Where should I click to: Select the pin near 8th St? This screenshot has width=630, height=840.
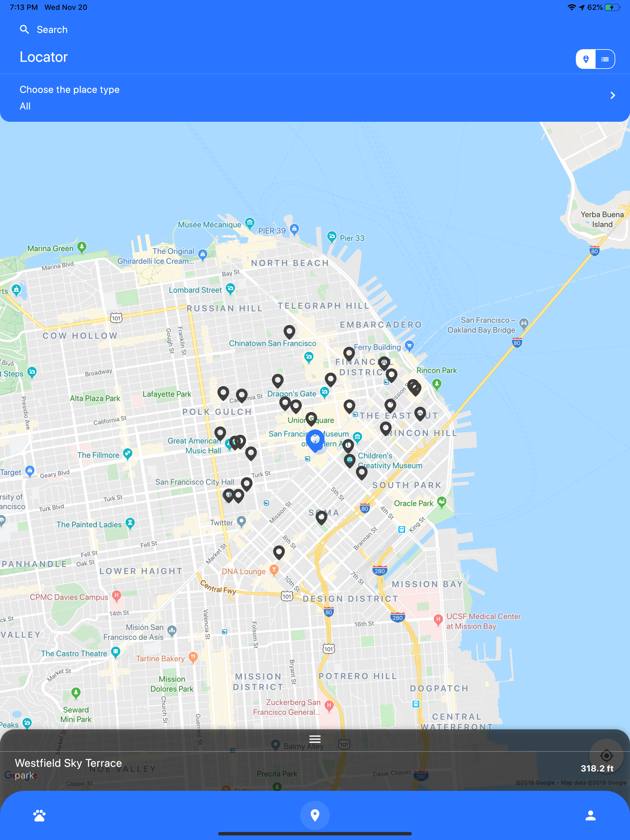point(279,553)
